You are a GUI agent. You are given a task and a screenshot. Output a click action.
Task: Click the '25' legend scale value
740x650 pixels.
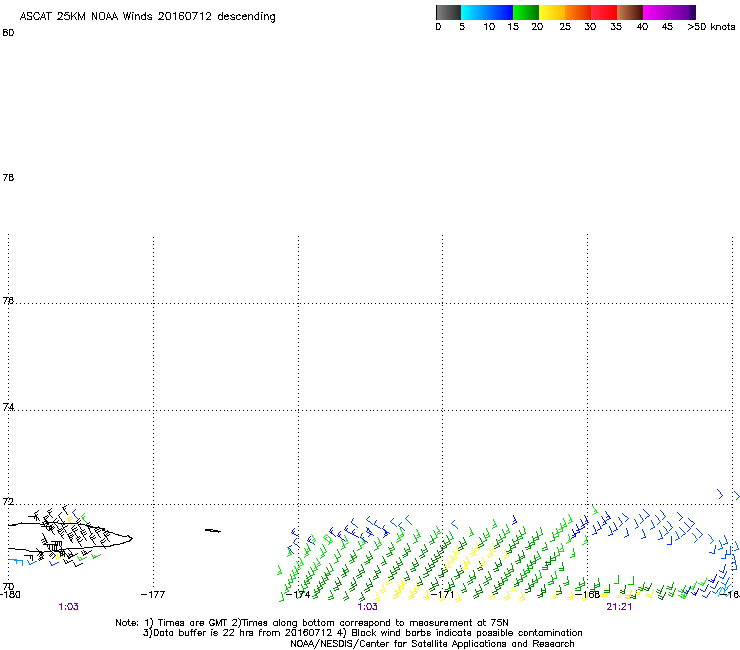tap(565, 27)
